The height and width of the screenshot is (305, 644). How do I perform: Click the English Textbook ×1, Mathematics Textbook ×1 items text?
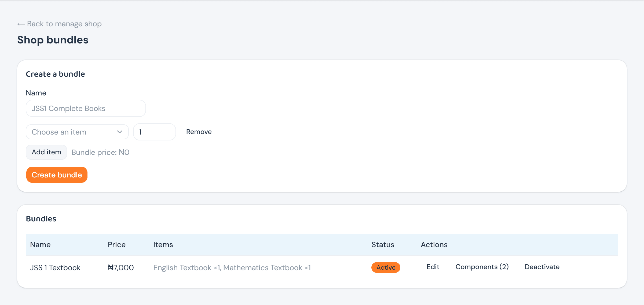(x=232, y=267)
